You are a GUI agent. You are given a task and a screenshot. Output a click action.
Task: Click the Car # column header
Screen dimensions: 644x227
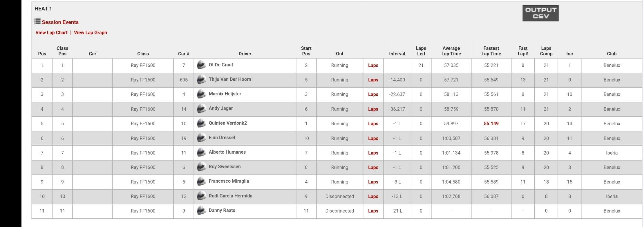pyautogui.click(x=184, y=54)
